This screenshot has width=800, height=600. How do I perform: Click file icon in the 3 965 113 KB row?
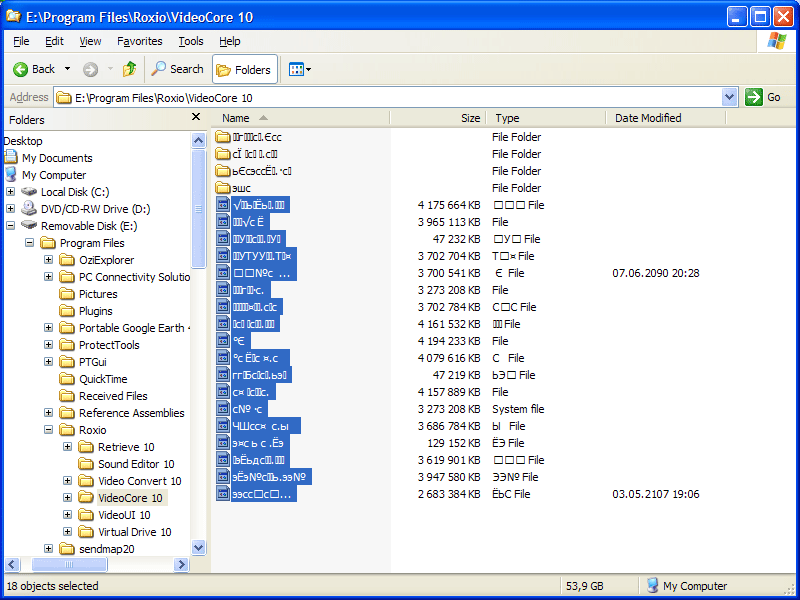[x=222, y=222]
